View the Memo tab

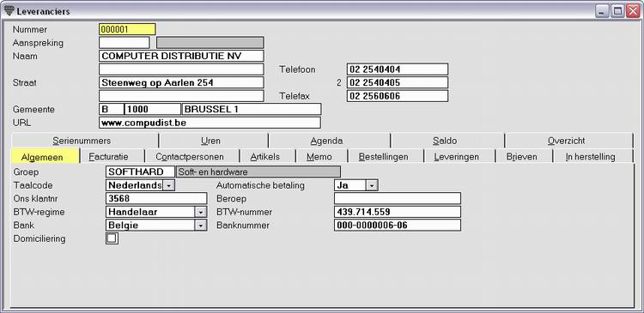pos(322,156)
